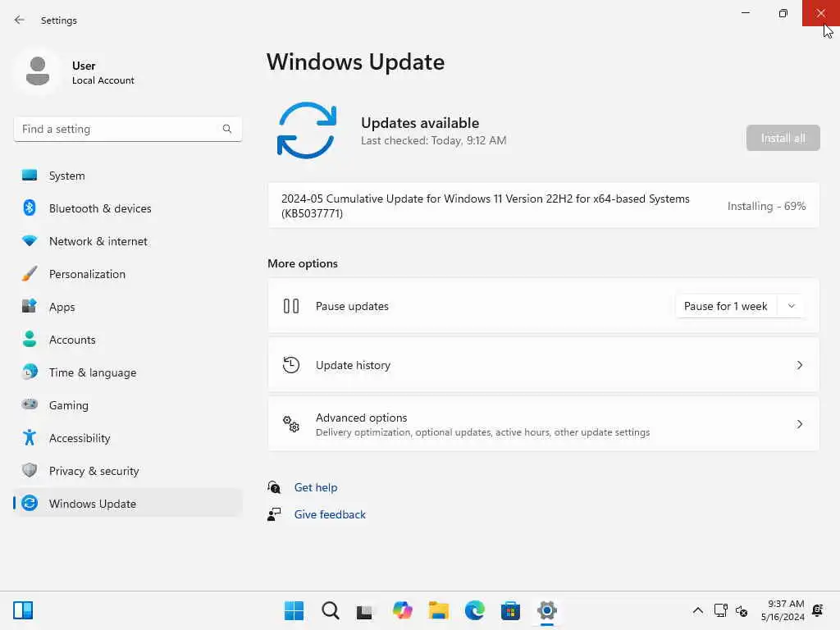This screenshot has width=840, height=630.
Task: Click the Time & language globe icon
Action: tap(30, 372)
